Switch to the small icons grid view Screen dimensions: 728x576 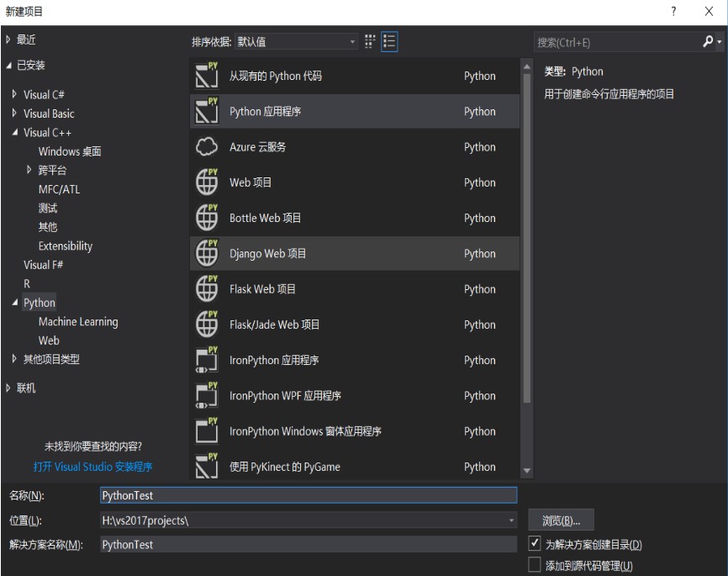pos(370,41)
